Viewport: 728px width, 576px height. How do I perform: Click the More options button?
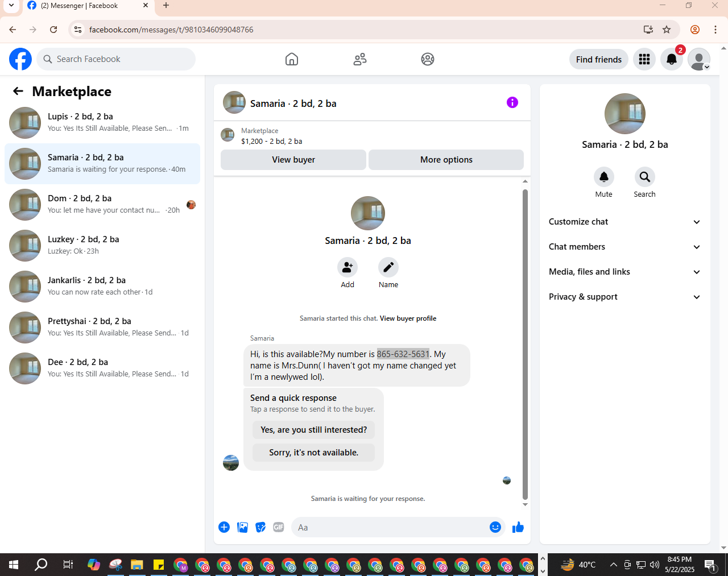pos(446,160)
